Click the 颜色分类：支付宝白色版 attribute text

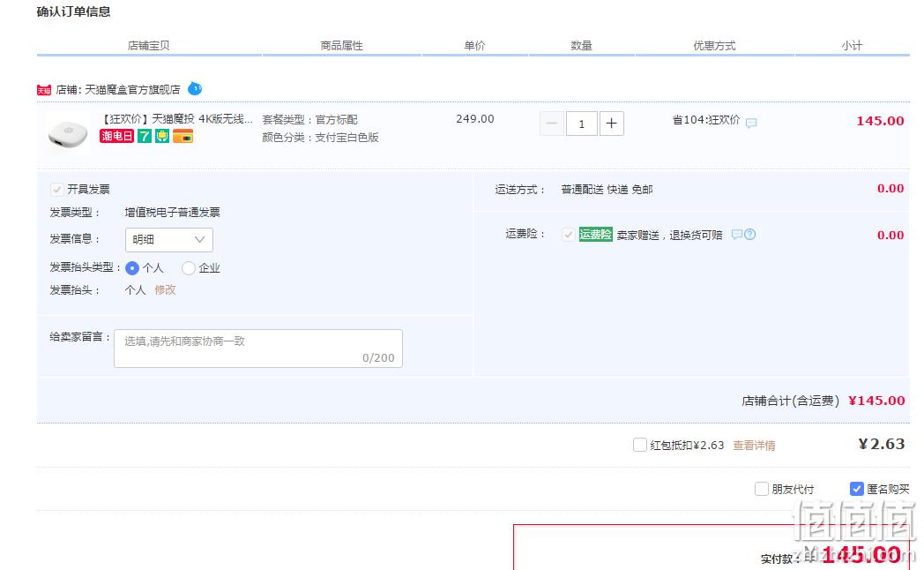[x=321, y=138]
